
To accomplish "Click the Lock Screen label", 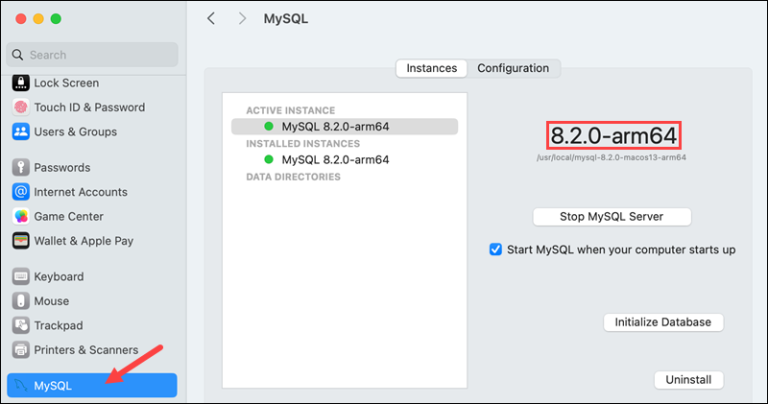I will (66, 83).
